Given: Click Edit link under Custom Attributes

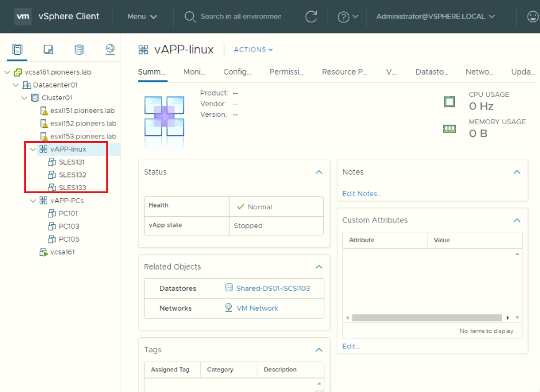Looking at the screenshot, I should [351, 346].
